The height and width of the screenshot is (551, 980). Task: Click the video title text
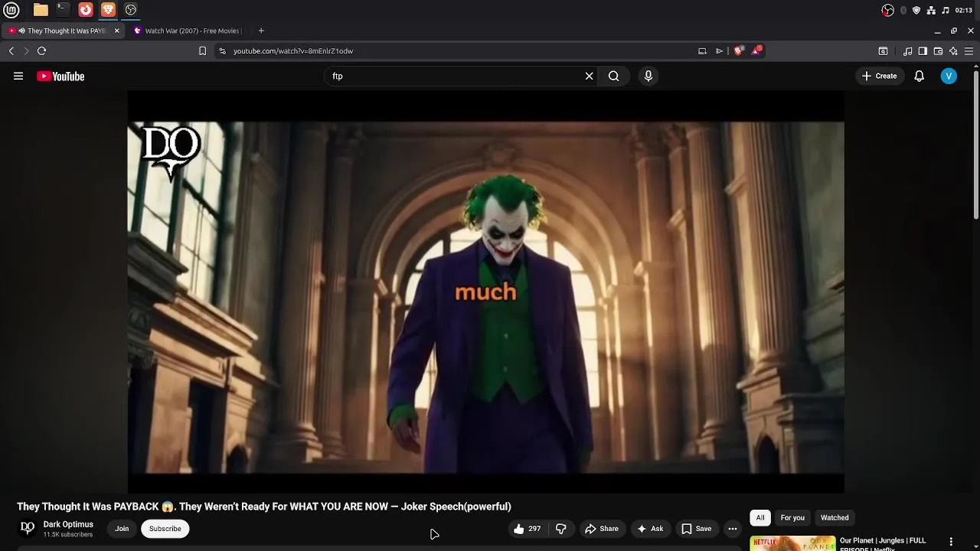tap(264, 507)
